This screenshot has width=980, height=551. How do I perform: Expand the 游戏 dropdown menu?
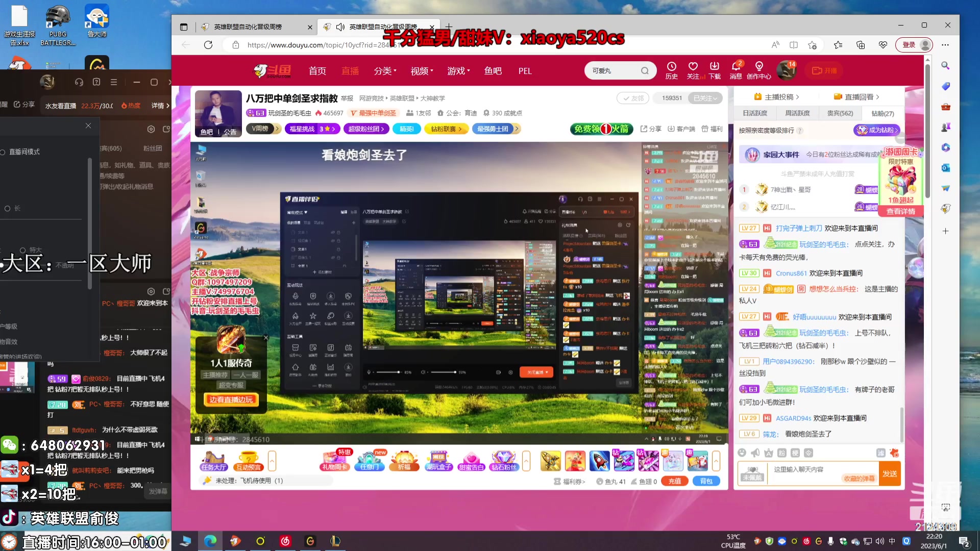[458, 71]
